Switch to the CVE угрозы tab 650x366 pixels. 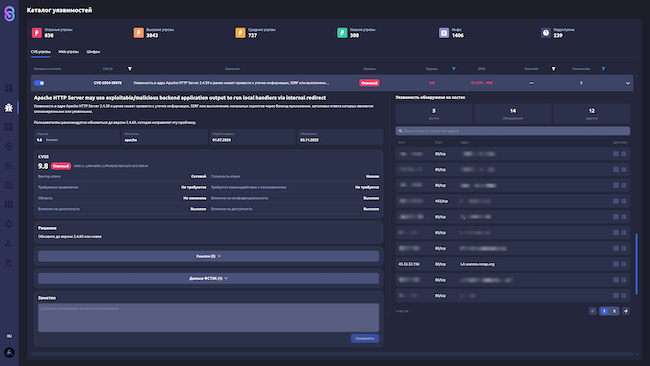point(41,52)
